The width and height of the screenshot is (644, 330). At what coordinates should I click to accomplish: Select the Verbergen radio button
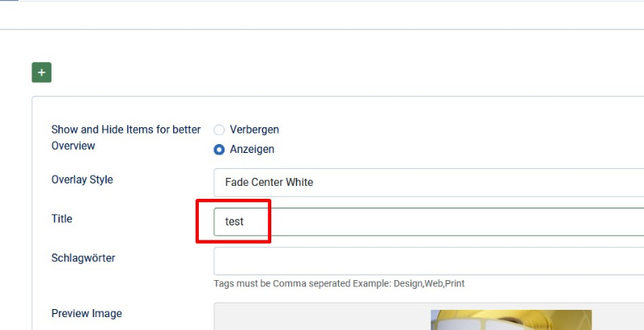(x=219, y=130)
